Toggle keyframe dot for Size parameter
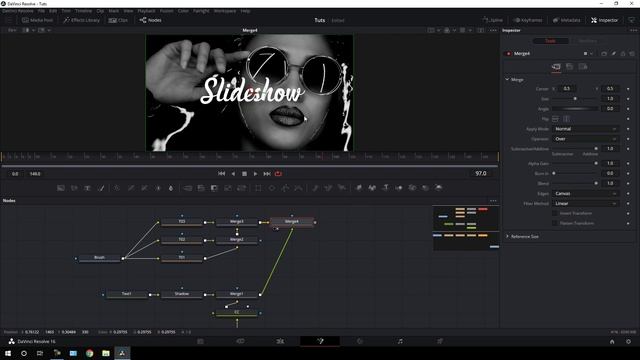This screenshot has width=640, height=360. point(628,99)
